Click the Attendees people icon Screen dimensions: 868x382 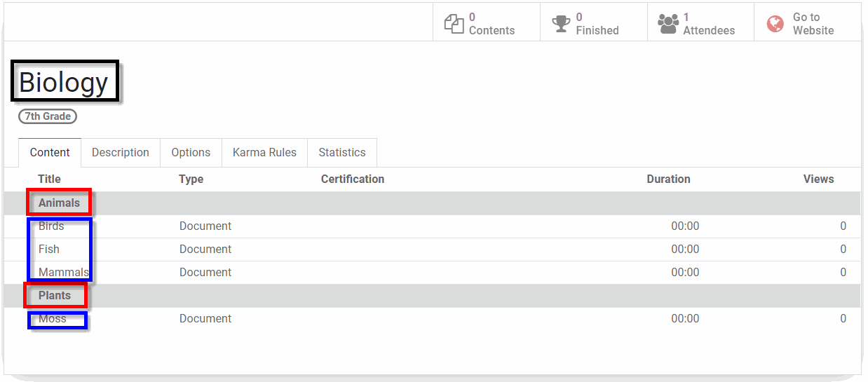click(668, 24)
